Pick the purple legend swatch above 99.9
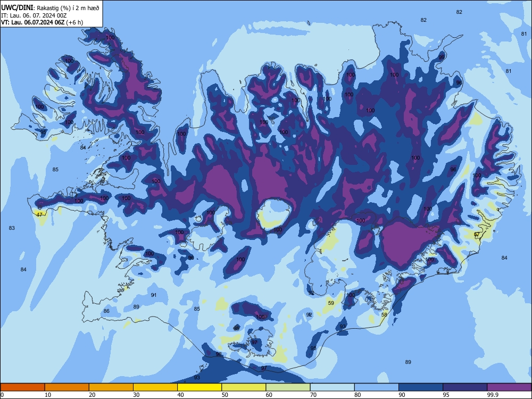This screenshot has width=532, height=399. pos(509,387)
